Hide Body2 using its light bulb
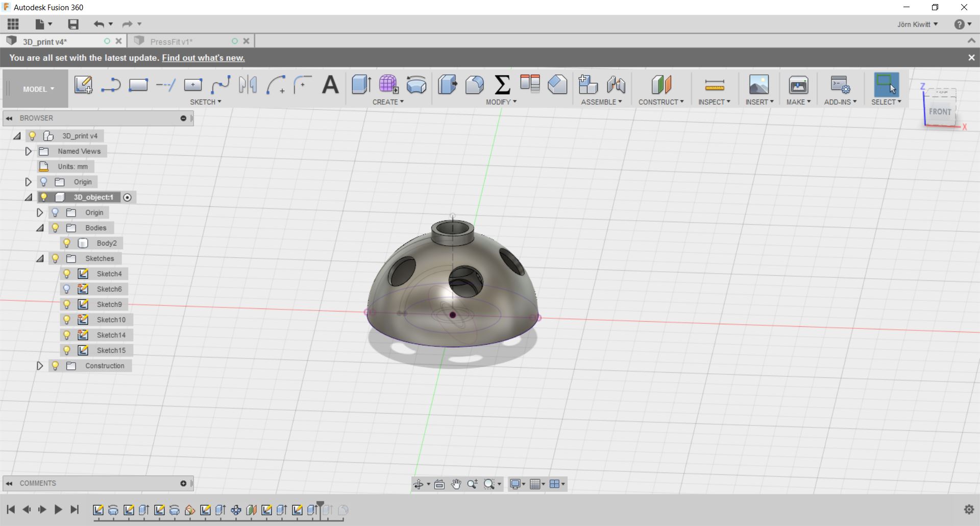The image size is (980, 526). 67,243
